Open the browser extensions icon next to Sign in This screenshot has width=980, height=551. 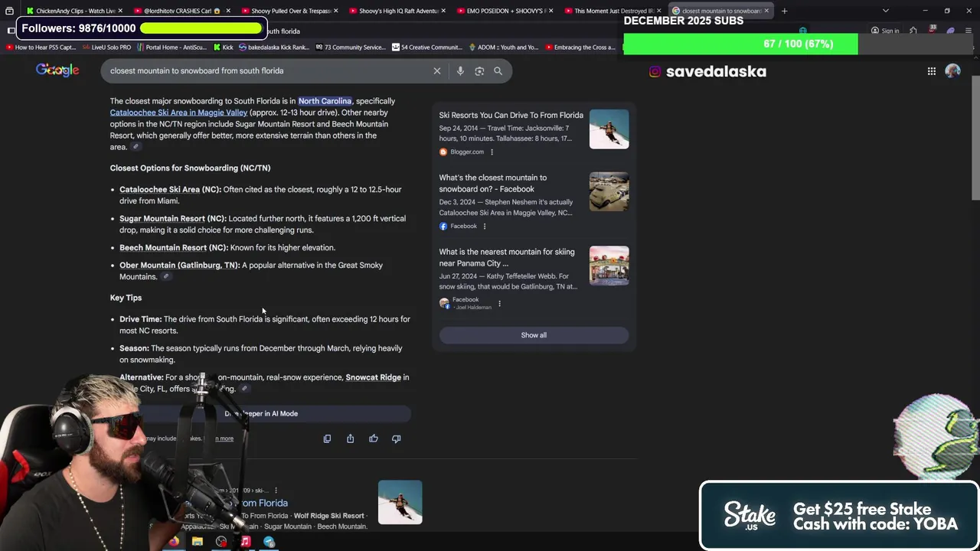click(913, 31)
